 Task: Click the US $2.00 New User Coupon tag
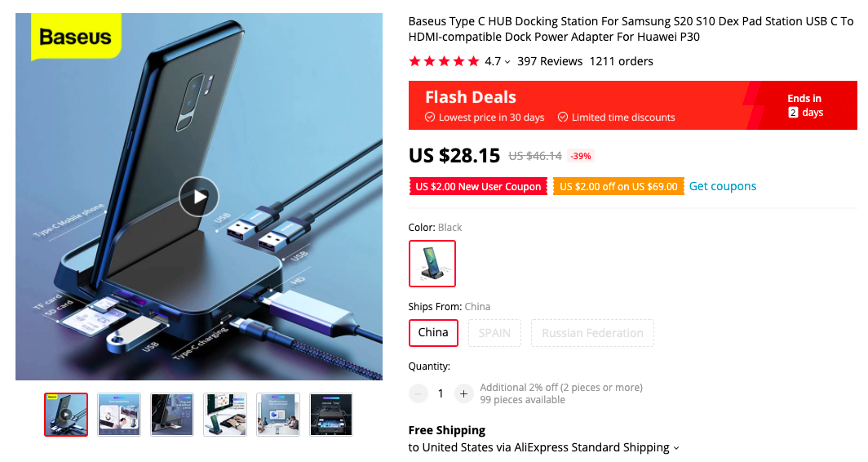coord(478,187)
